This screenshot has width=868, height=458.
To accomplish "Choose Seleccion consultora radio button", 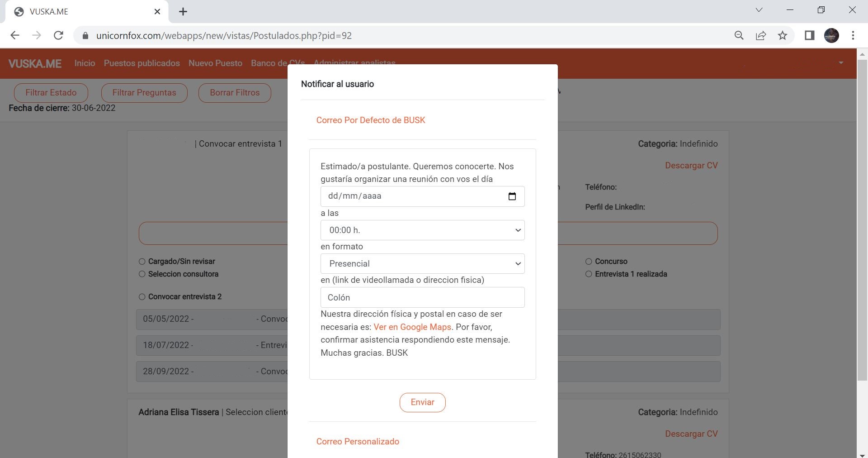I will [142, 274].
